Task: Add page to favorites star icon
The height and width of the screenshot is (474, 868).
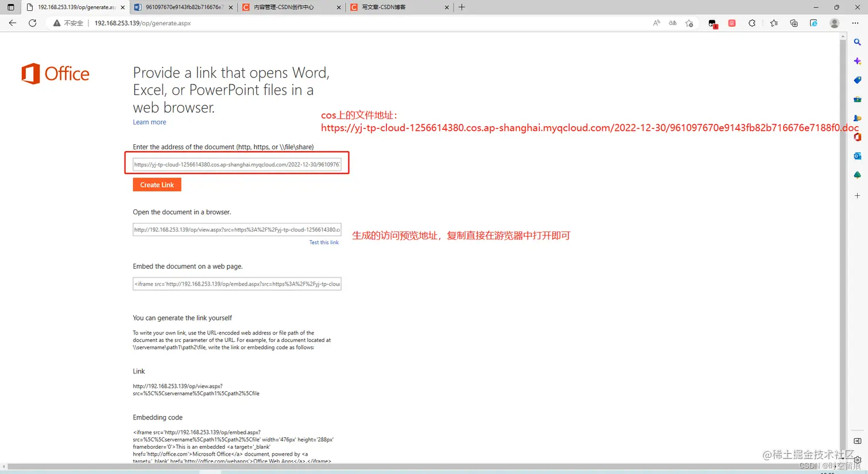Action: coord(689,23)
